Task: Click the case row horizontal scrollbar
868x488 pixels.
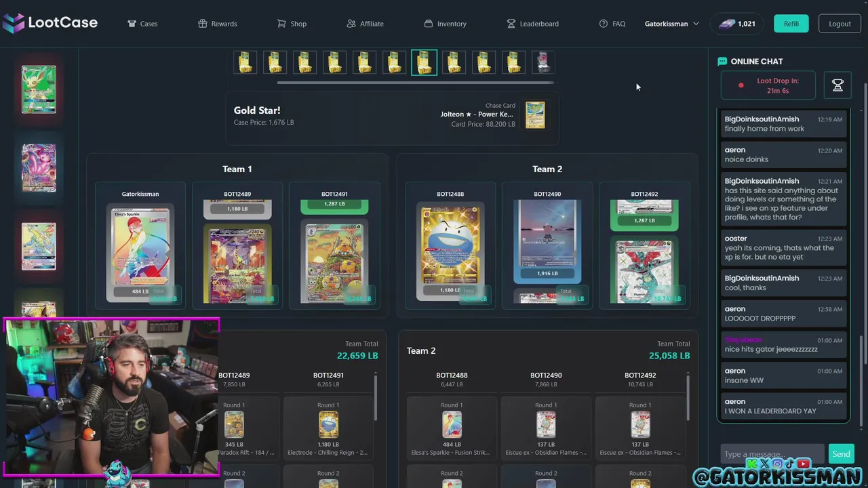Action: [x=415, y=83]
